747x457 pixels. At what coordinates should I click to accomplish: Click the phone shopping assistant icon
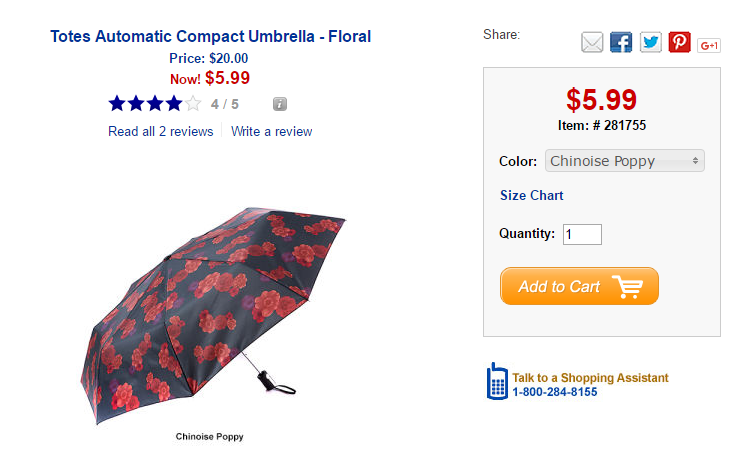point(497,382)
